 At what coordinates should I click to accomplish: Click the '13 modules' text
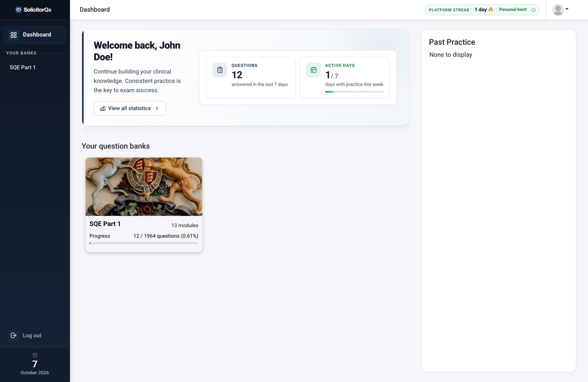[185, 225]
